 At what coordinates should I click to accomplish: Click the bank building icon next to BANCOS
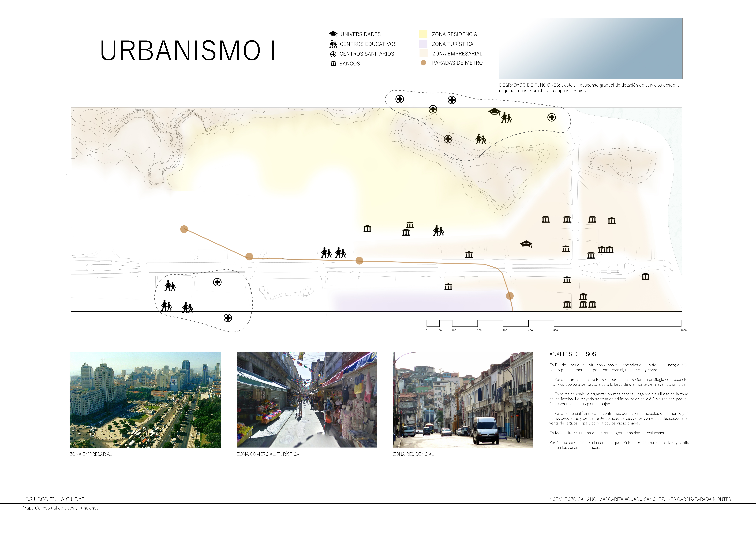pos(333,63)
